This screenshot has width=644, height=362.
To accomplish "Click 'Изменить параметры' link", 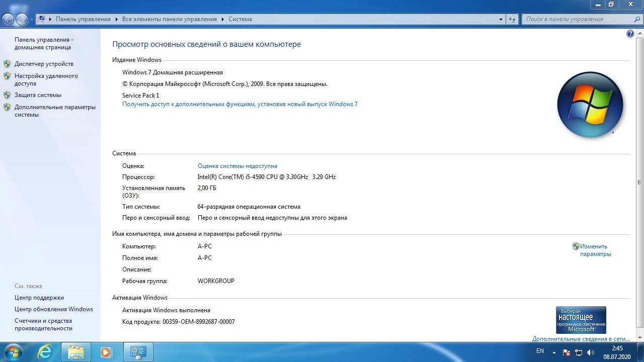I will 596,250.
